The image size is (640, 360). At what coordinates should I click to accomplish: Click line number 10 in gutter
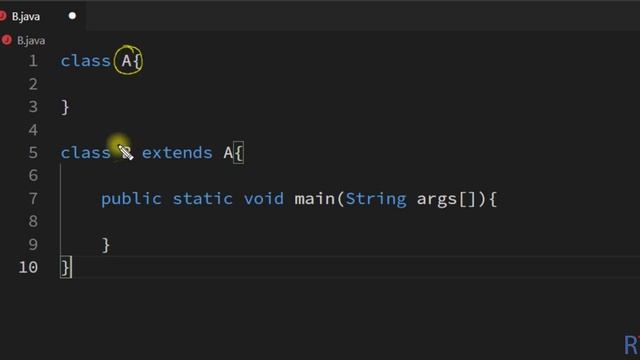(x=28, y=267)
